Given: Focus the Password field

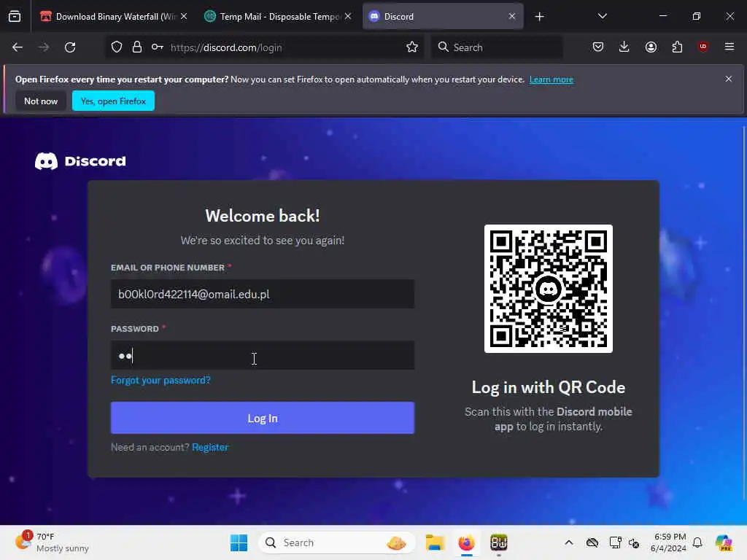Looking at the screenshot, I should pyautogui.click(x=263, y=355).
